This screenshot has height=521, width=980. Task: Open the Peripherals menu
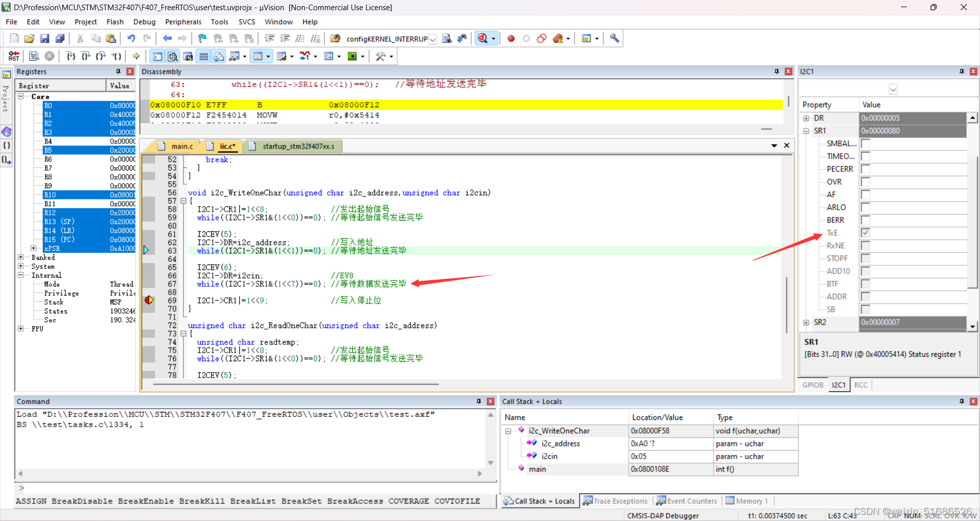tap(183, 21)
